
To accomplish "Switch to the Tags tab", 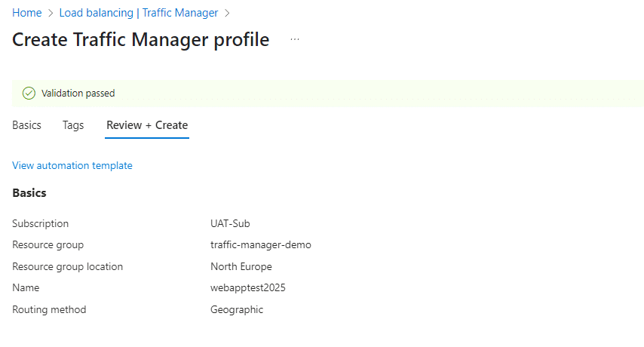I will 73,125.
